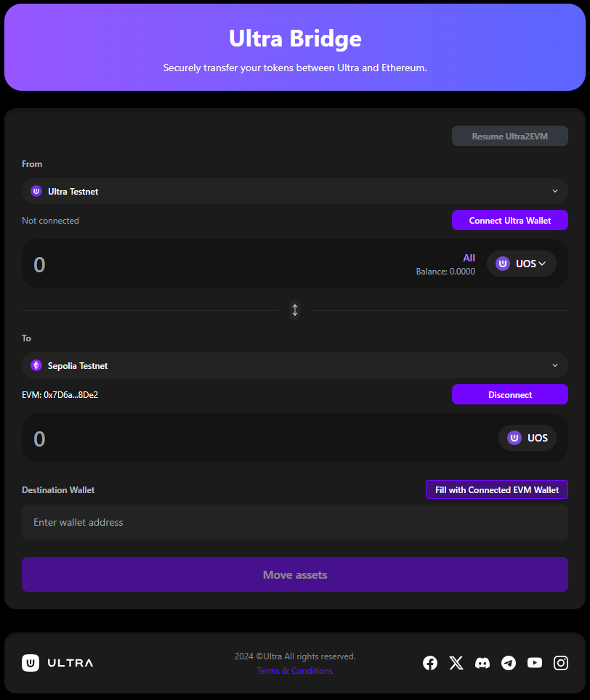Click the ULTRA logo in the footer
The width and height of the screenshot is (590, 700).
57,662
